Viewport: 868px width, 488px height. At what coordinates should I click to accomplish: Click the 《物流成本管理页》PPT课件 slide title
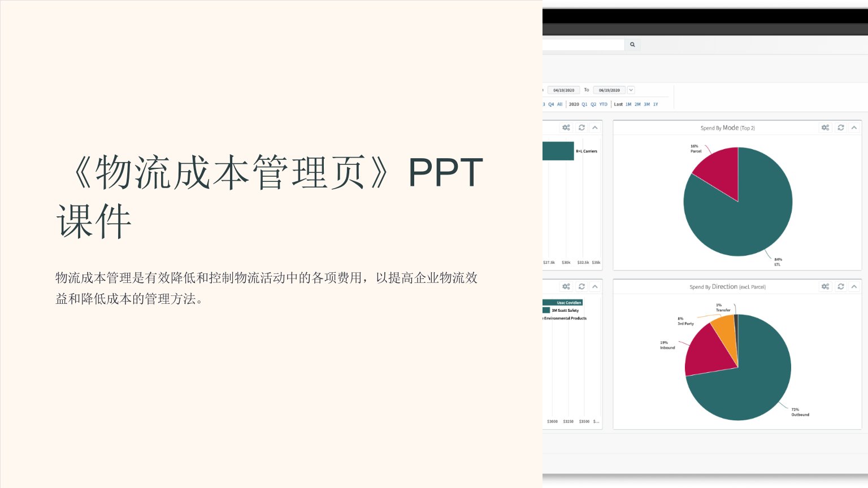coord(270,196)
